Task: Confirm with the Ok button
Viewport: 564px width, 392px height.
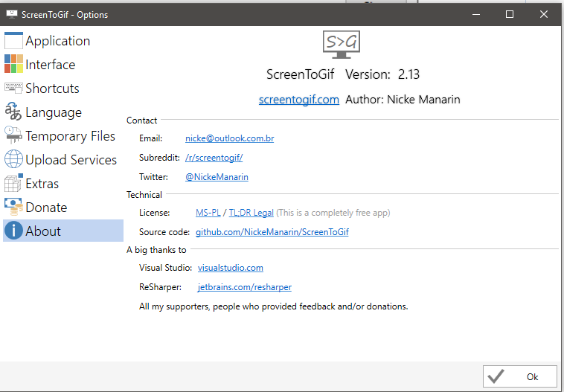Action: coord(520,376)
